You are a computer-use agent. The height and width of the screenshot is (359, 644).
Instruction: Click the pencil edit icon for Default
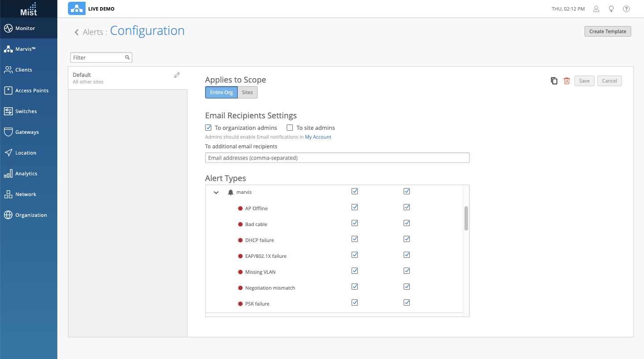177,75
